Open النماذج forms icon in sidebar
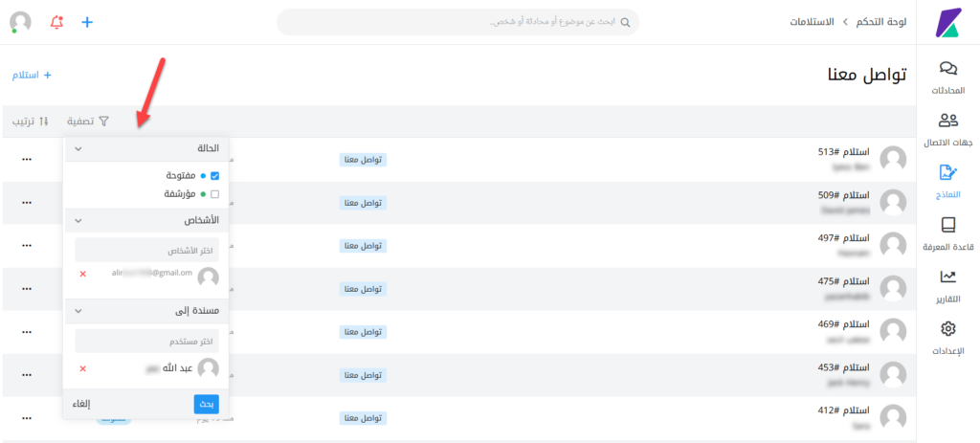 pos(947,173)
